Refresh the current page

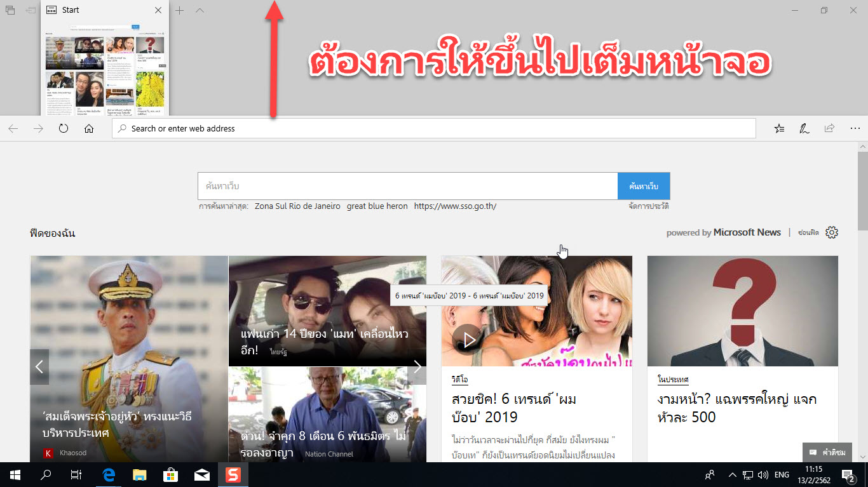64,128
